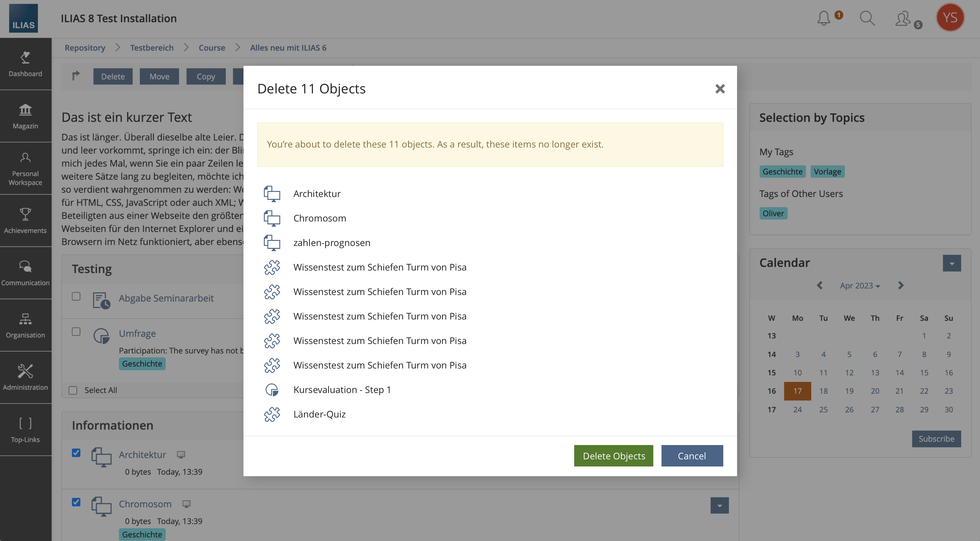Open the contacts icon in header

click(x=903, y=19)
